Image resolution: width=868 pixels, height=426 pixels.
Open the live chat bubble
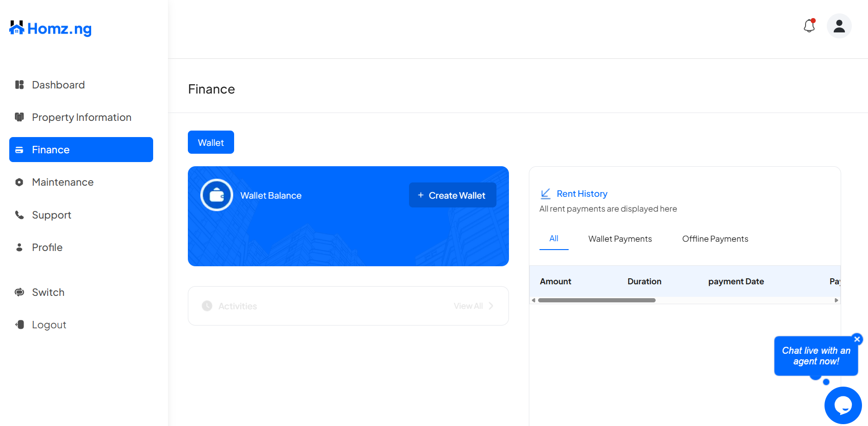tap(843, 405)
